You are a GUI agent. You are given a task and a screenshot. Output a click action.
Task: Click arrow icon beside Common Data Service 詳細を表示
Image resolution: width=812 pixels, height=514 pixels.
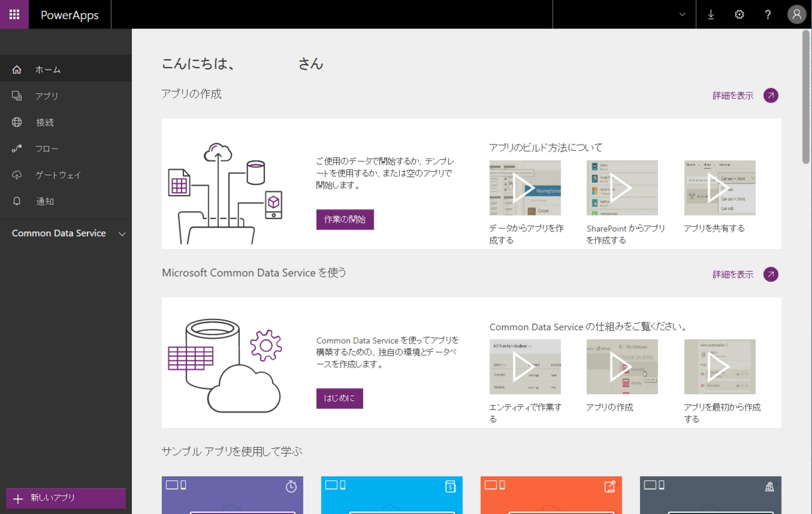point(771,274)
